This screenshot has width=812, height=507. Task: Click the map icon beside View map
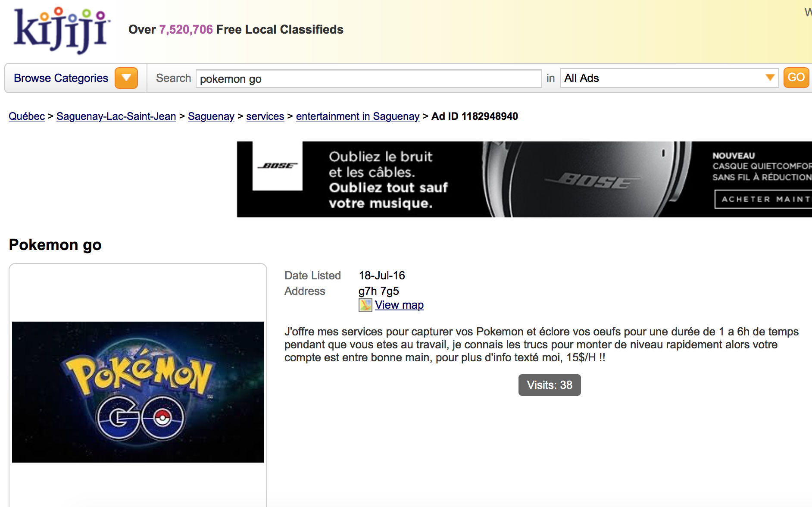(x=365, y=305)
